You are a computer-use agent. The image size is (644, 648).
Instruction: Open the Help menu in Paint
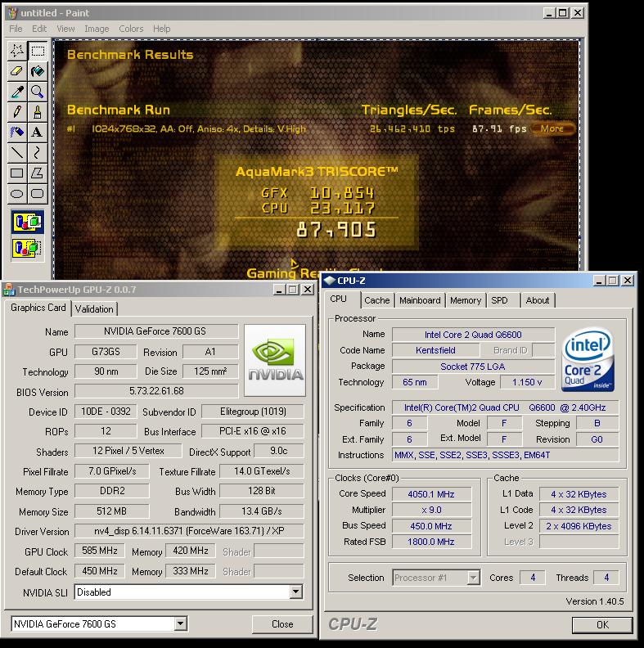coord(162,29)
